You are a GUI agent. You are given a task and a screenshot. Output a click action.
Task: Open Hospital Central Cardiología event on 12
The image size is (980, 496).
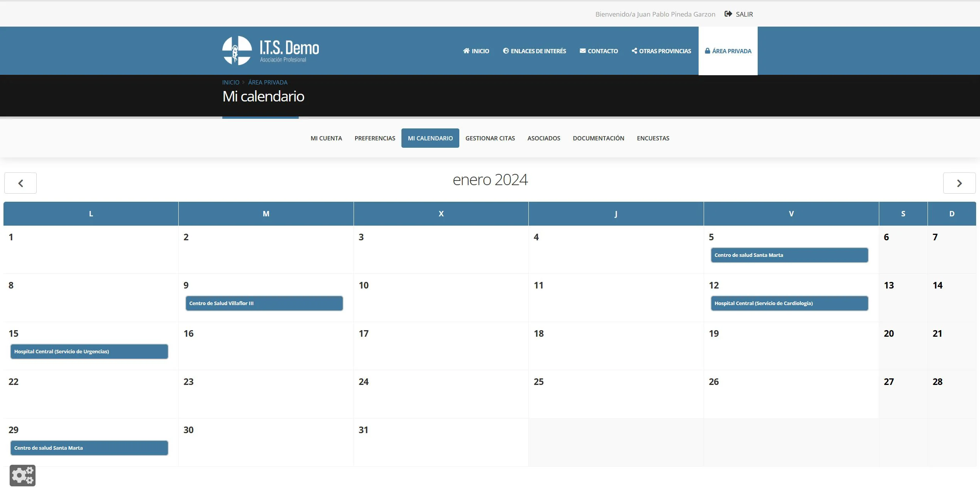789,303
